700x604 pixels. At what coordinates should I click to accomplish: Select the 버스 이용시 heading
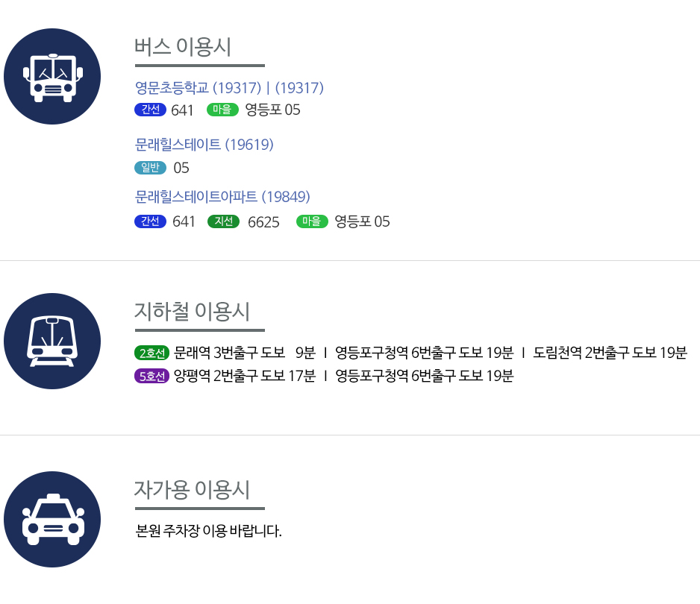(x=183, y=47)
